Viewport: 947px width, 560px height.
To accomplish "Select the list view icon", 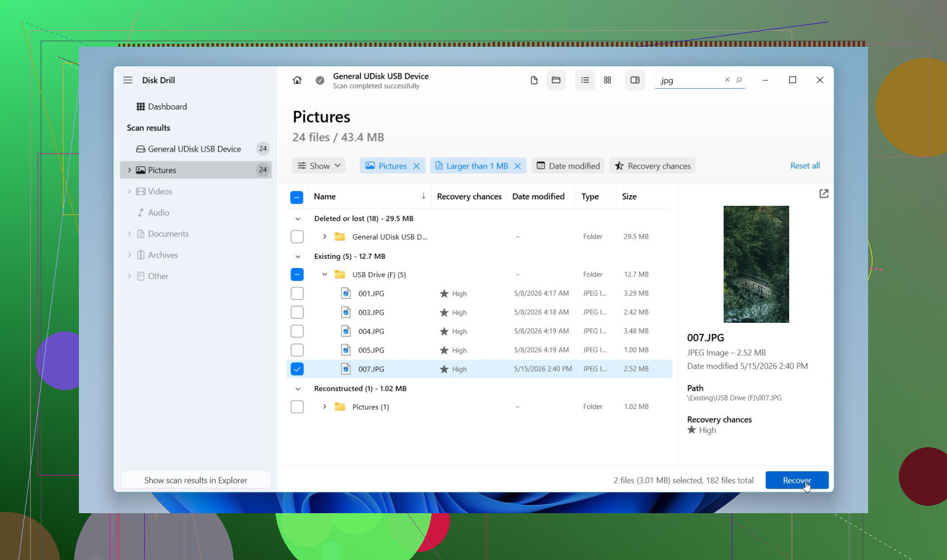I will coord(585,80).
